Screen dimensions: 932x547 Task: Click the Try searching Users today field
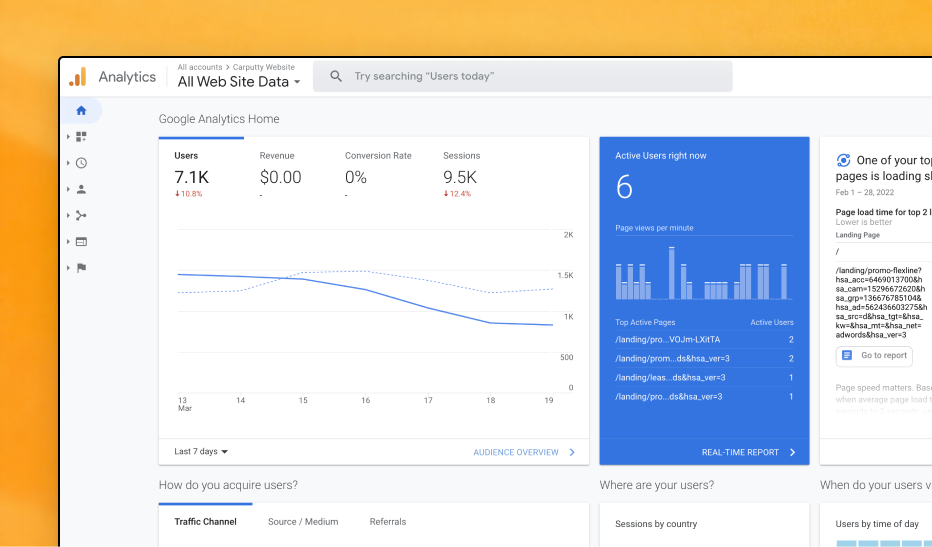[x=522, y=76]
